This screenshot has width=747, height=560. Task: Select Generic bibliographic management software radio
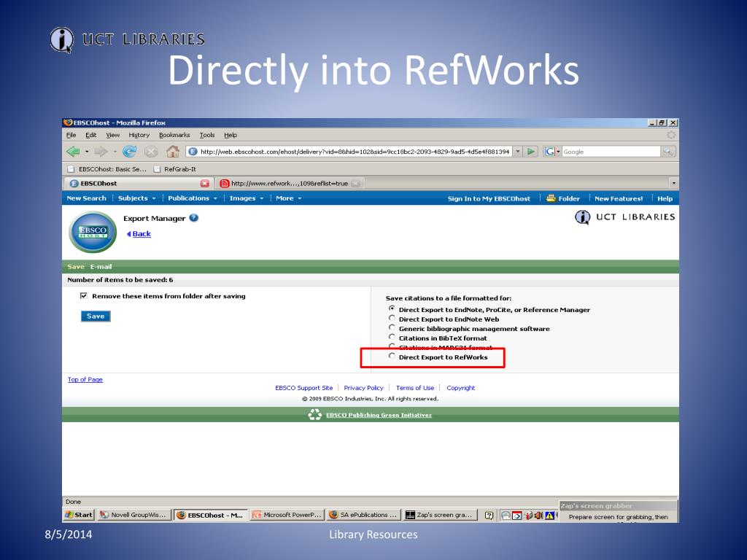[392, 327]
